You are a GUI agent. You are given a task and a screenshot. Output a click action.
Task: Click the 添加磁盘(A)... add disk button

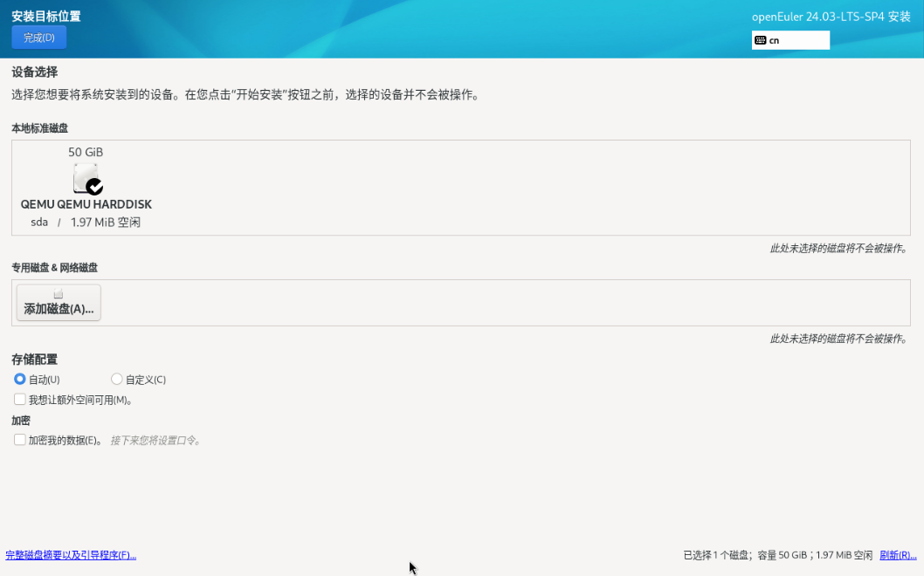click(x=59, y=303)
